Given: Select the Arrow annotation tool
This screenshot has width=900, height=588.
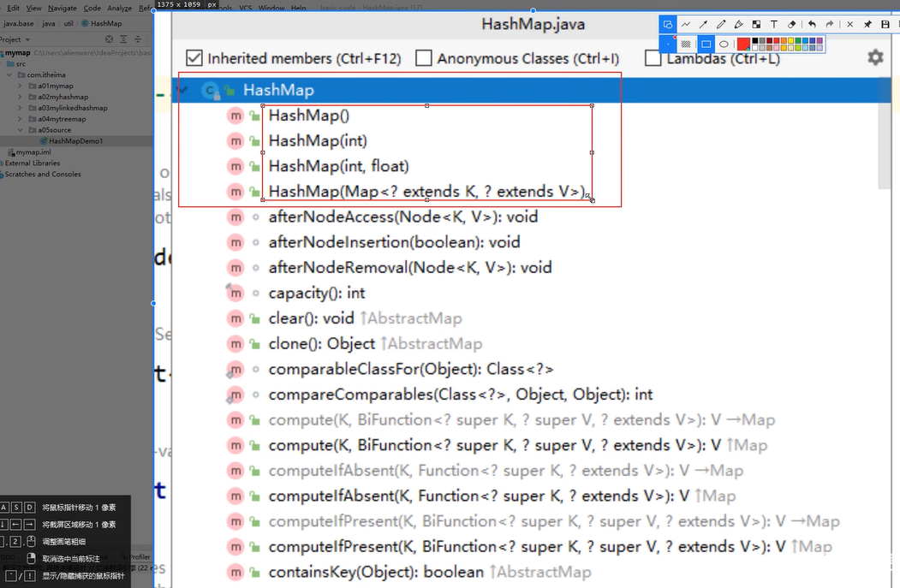Looking at the screenshot, I should point(703,24).
